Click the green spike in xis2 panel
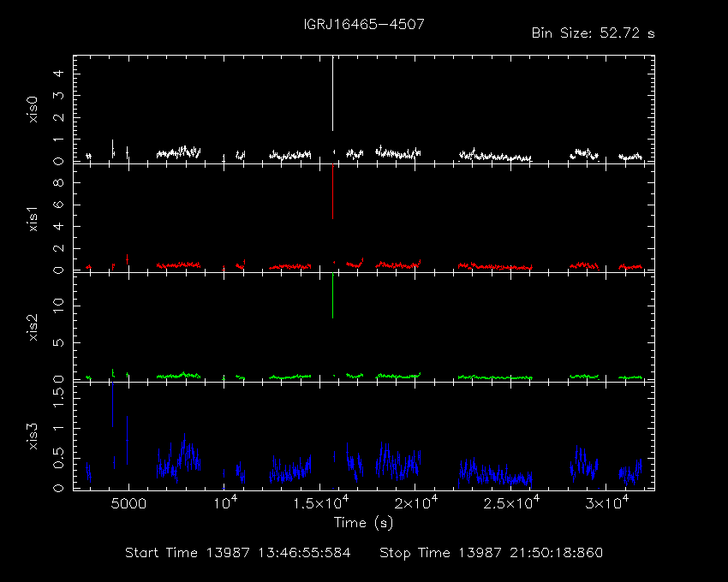 point(332,295)
